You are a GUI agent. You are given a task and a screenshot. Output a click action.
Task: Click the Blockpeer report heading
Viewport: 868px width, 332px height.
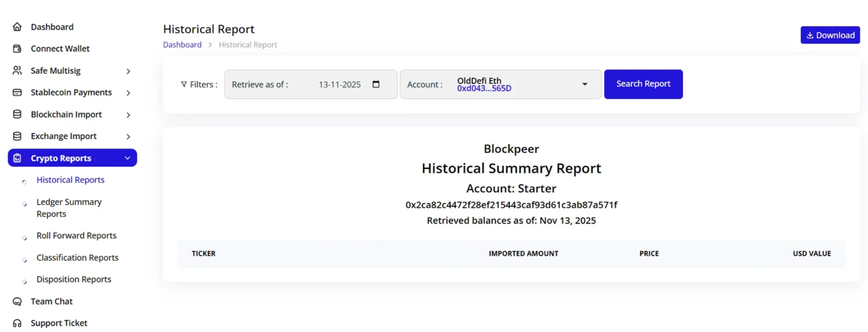[511, 149]
